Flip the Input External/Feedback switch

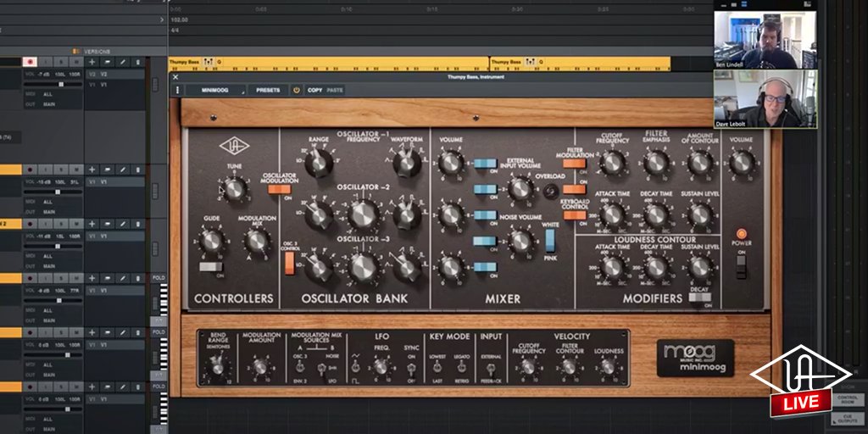(x=491, y=370)
